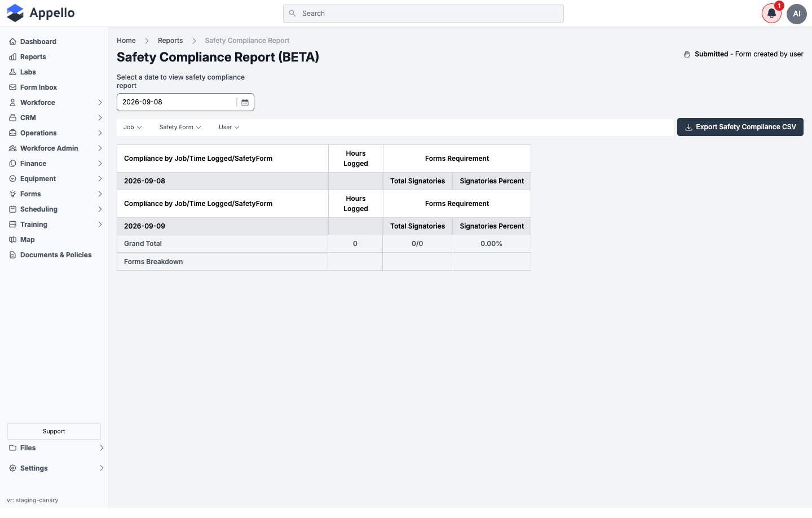Open the notifications bell

click(x=771, y=14)
